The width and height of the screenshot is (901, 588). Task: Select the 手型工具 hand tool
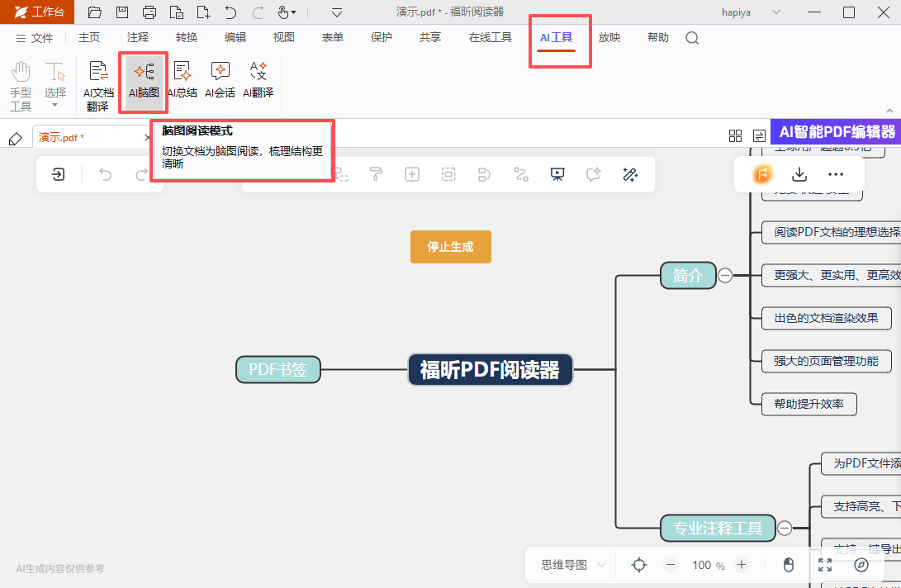pyautogui.click(x=21, y=86)
